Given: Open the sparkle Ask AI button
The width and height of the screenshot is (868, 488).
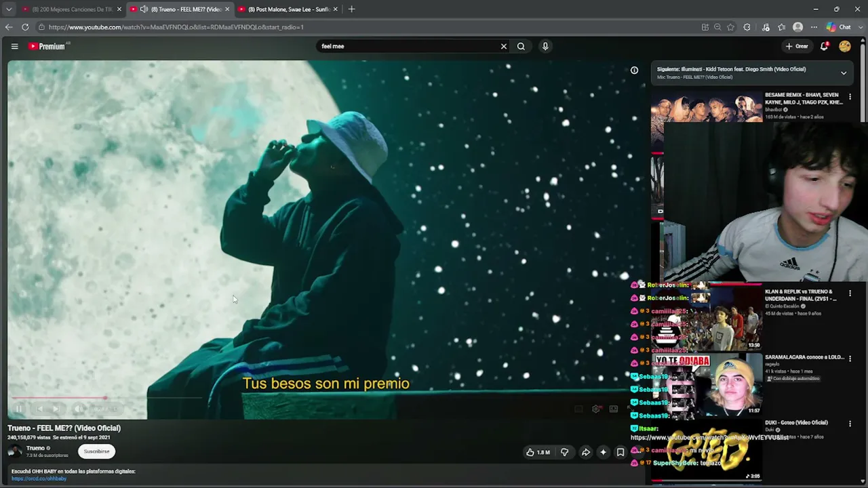Looking at the screenshot, I should point(603,452).
